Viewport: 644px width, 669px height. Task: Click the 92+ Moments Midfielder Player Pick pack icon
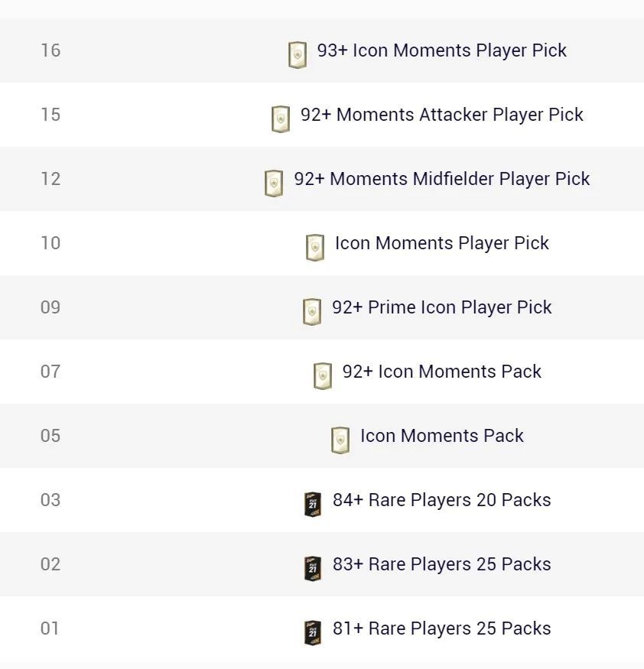click(x=274, y=183)
